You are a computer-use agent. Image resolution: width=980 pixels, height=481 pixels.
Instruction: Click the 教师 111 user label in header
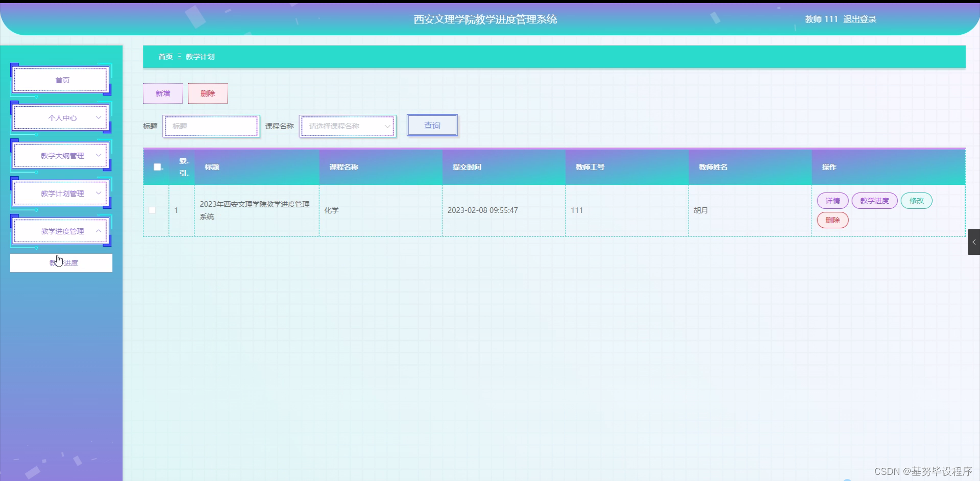[821, 19]
